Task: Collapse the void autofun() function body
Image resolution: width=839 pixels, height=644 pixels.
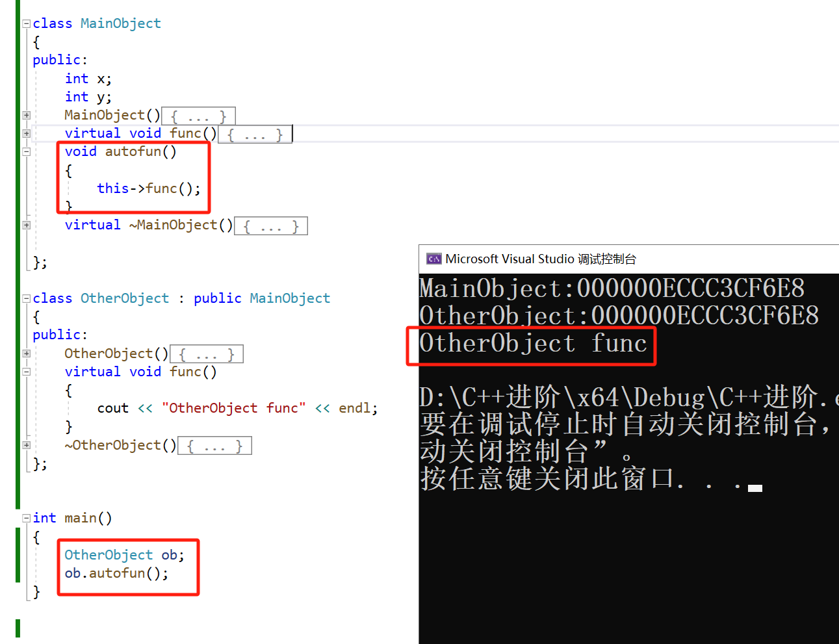Action: (27, 151)
